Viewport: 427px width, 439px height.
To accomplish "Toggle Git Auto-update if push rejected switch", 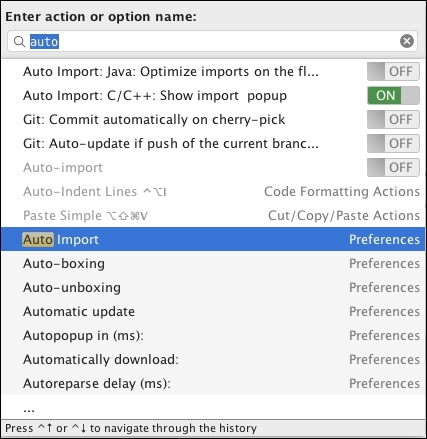I will click(x=393, y=143).
